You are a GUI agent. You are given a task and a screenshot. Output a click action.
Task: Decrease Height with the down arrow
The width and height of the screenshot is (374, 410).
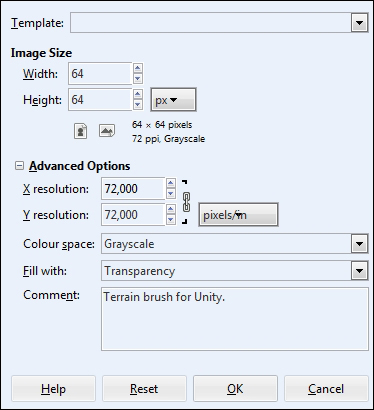tap(138, 105)
